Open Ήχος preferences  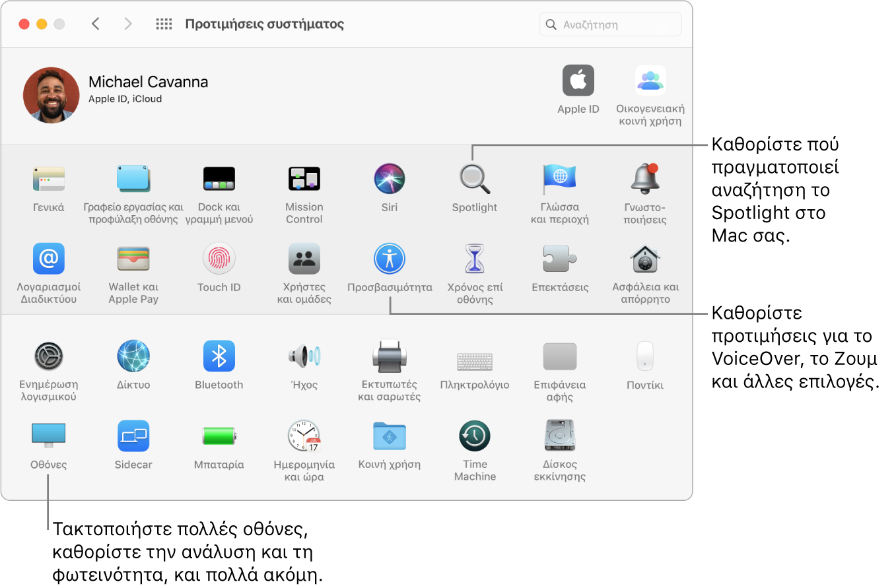click(x=304, y=356)
